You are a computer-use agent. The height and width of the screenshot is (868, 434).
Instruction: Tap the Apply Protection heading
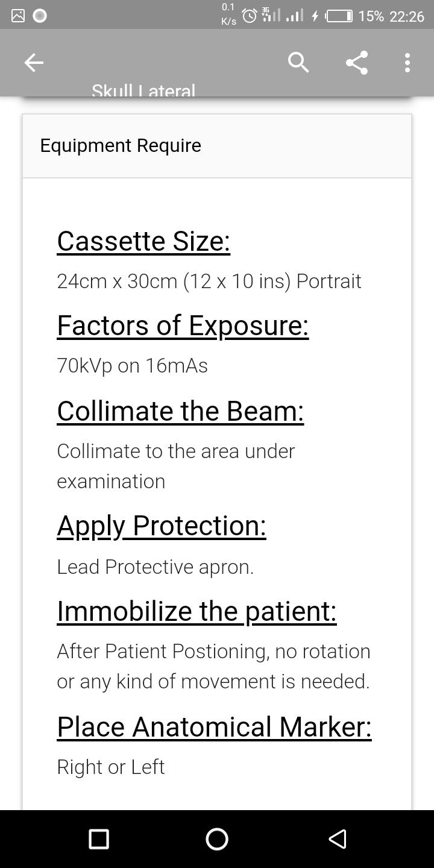pyautogui.click(x=162, y=526)
